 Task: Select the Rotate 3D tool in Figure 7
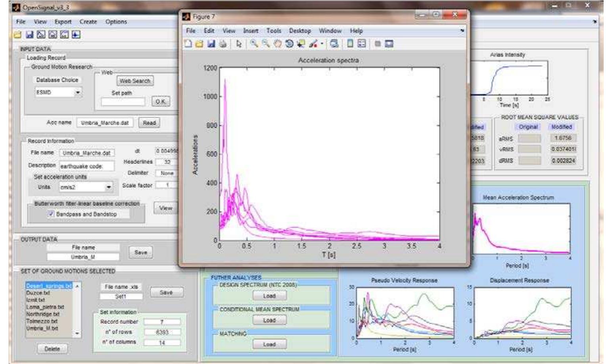(x=289, y=44)
